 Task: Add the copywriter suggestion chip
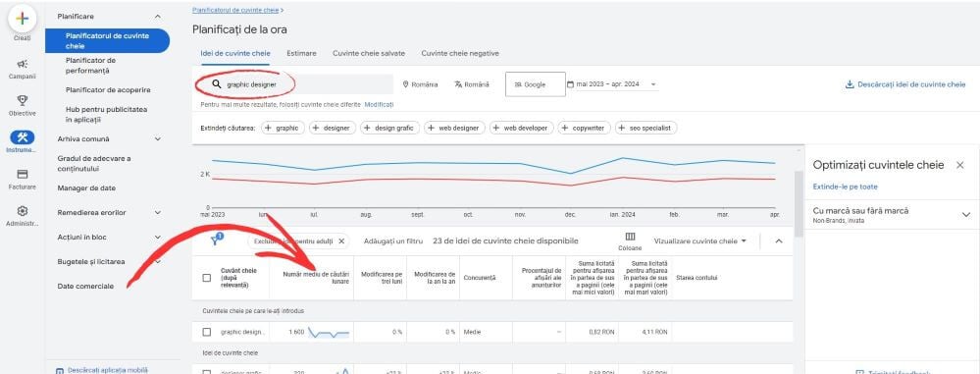(585, 128)
